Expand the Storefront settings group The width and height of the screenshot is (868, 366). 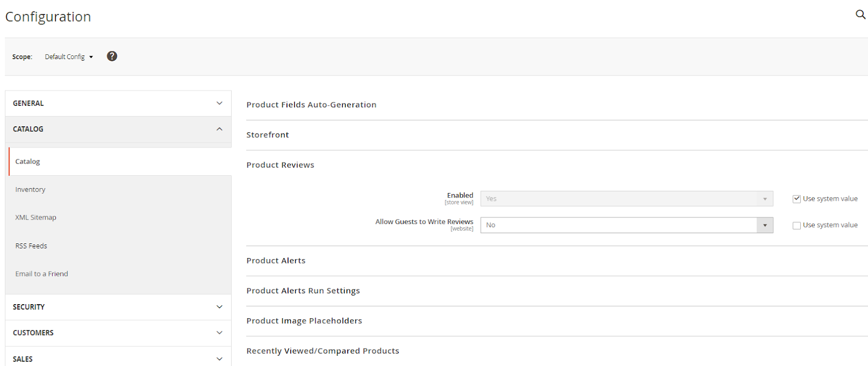[x=267, y=135]
